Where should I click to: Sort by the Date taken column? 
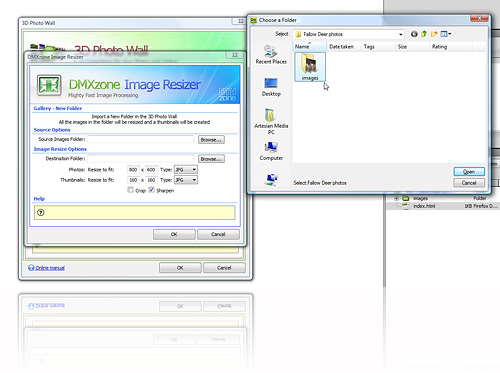344,47
